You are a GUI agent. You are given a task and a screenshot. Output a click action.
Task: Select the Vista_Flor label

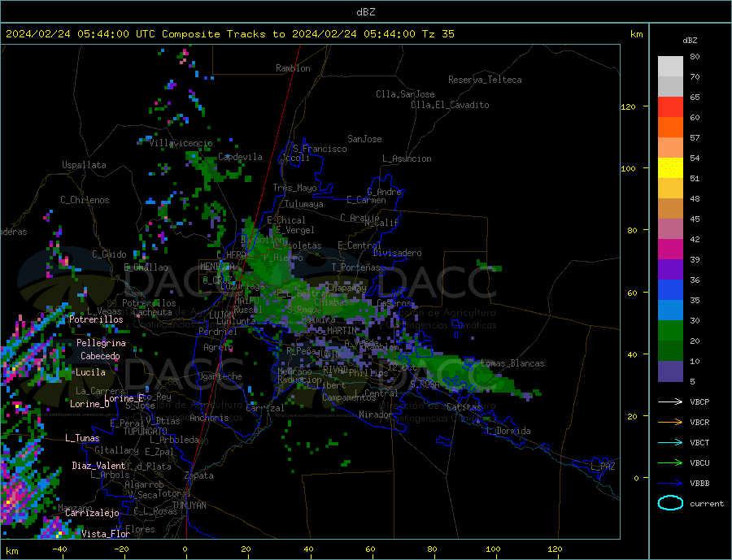point(106,534)
